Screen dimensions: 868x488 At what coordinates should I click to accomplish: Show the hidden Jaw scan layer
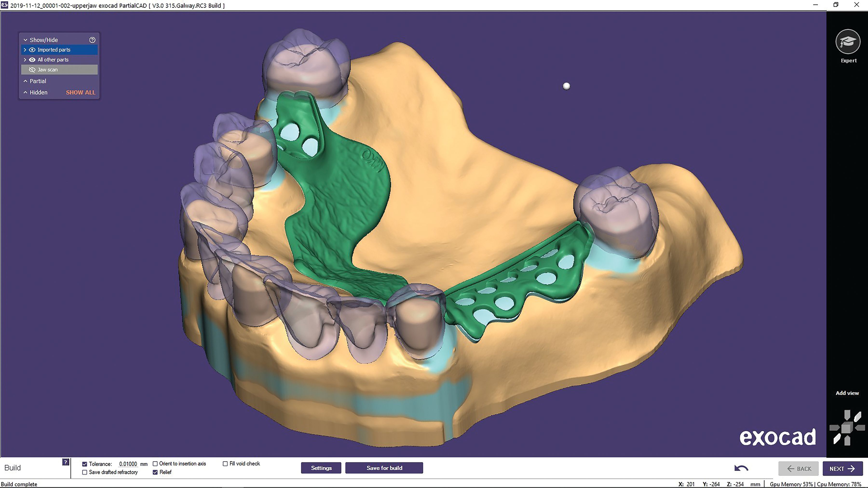[32, 70]
